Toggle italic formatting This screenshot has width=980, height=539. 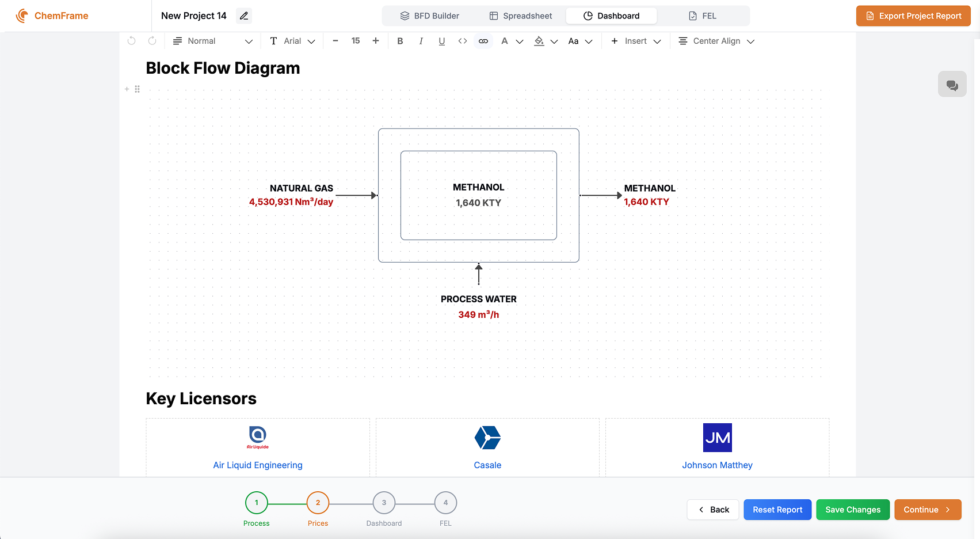tap(421, 41)
